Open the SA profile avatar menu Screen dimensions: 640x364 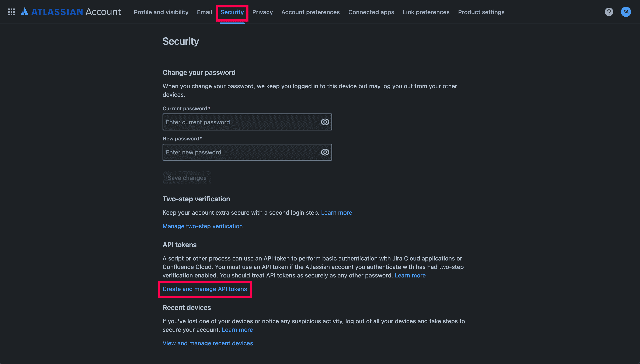pos(626,12)
